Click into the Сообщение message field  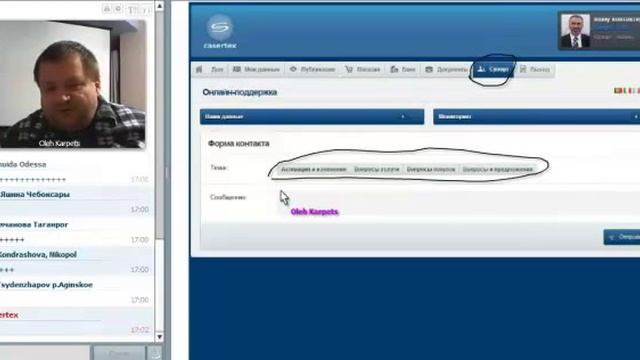click(x=457, y=203)
